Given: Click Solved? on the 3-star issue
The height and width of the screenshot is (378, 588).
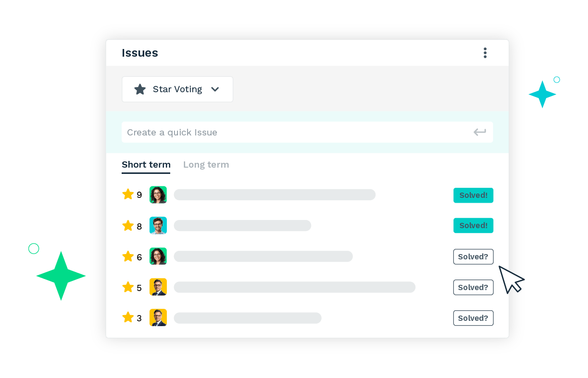Looking at the screenshot, I should [x=473, y=318].
